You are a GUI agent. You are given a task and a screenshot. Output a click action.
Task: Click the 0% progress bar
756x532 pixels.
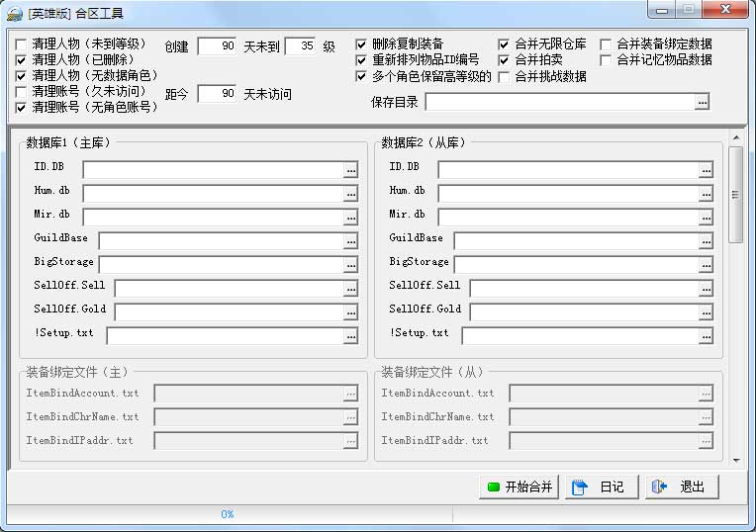(x=230, y=514)
